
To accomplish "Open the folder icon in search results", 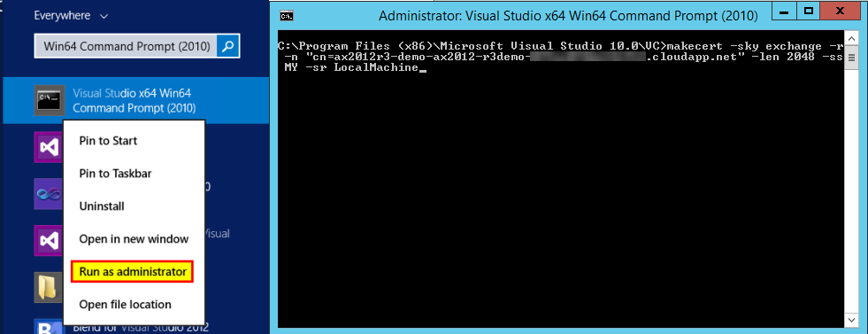I will 48,286.
